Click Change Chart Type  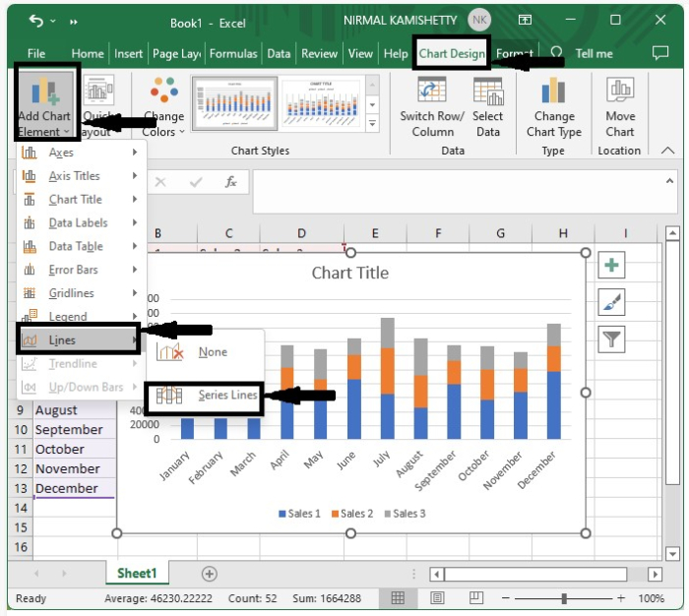[553, 106]
